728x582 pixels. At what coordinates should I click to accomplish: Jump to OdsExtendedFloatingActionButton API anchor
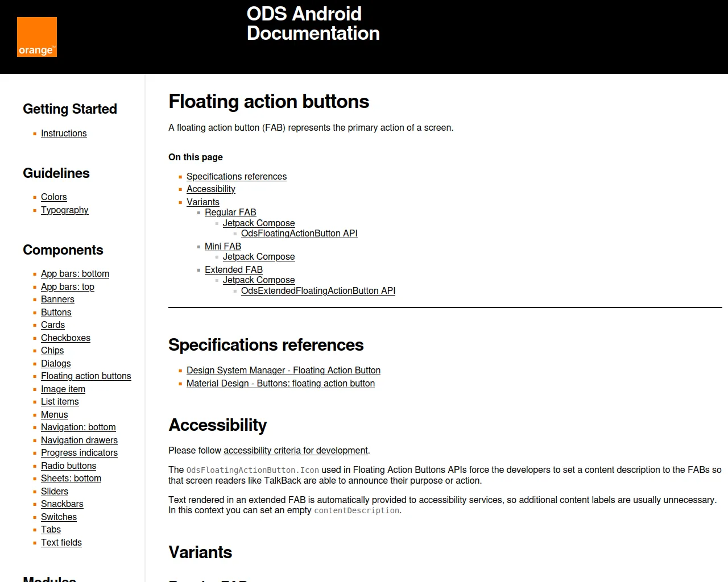click(x=317, y=291)
